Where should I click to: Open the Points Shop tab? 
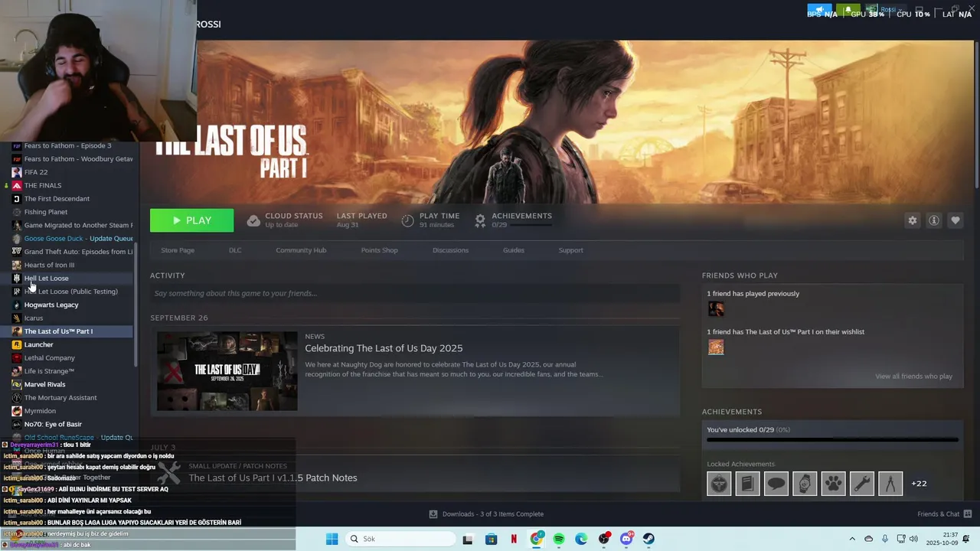379,250
